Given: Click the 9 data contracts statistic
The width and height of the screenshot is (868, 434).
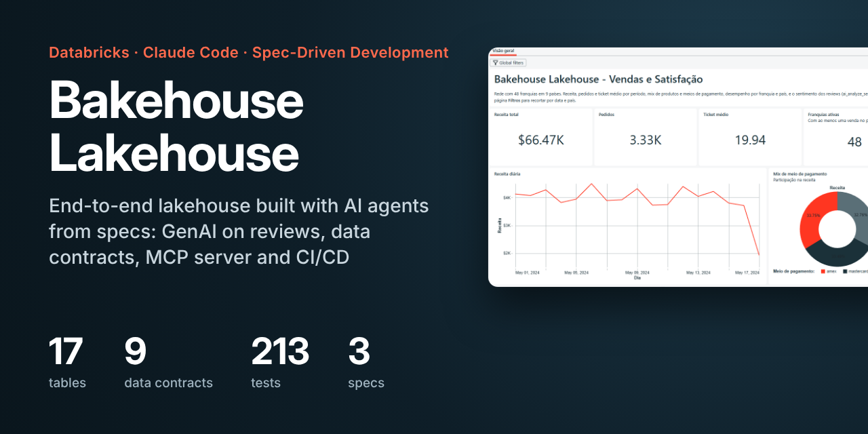Looking at the screenshot, I should point(168,363).
